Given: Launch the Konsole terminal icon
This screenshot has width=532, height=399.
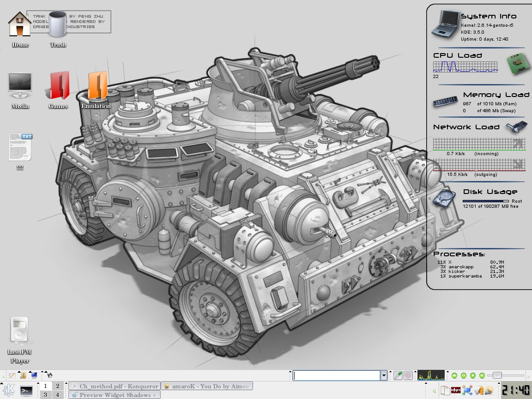Looking at the screenshot, I should tap(26, 391).
